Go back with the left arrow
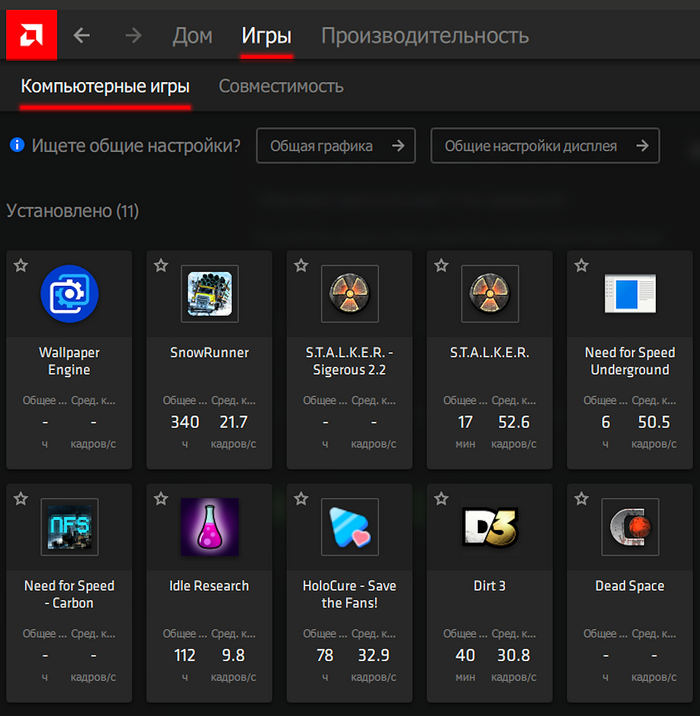Viewport: 700px width, 716px height. coord(82,36)
